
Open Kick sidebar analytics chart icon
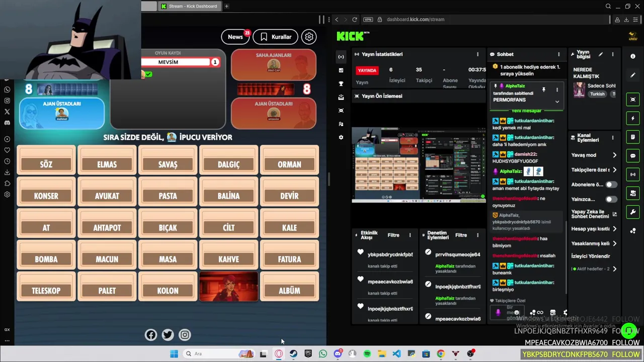[x=341, y=70]
